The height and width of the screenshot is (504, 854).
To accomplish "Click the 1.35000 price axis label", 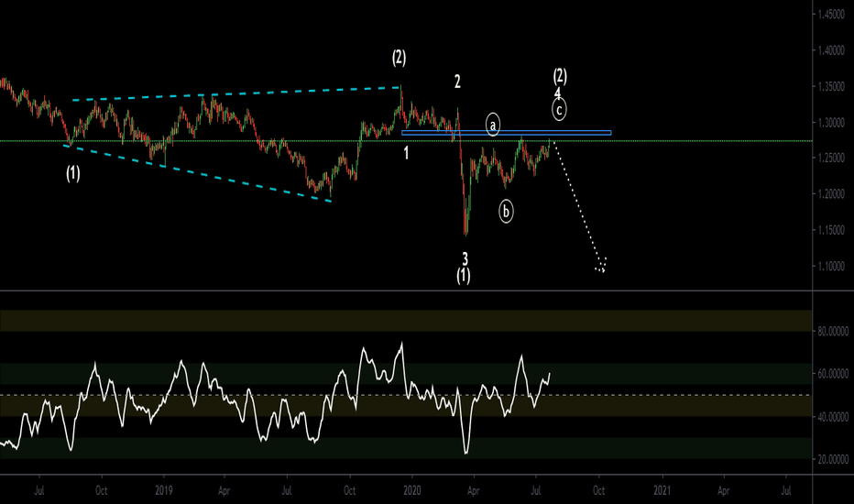I will [x=833, y=87].
